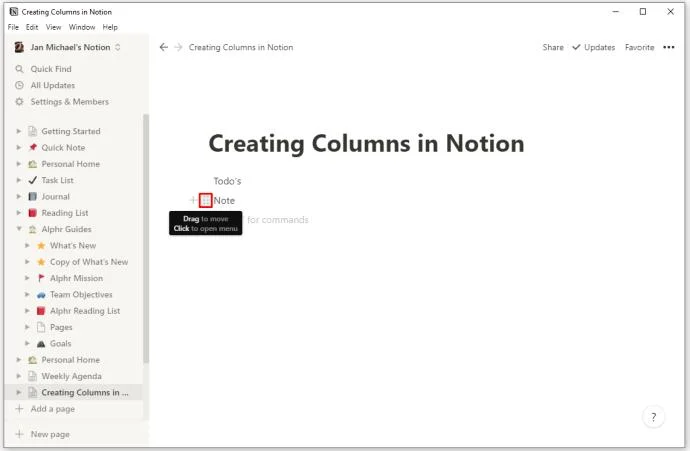Click the New page button
This screenshot has width=690, height=451.
pyautogui.click(x=42, y=434)
